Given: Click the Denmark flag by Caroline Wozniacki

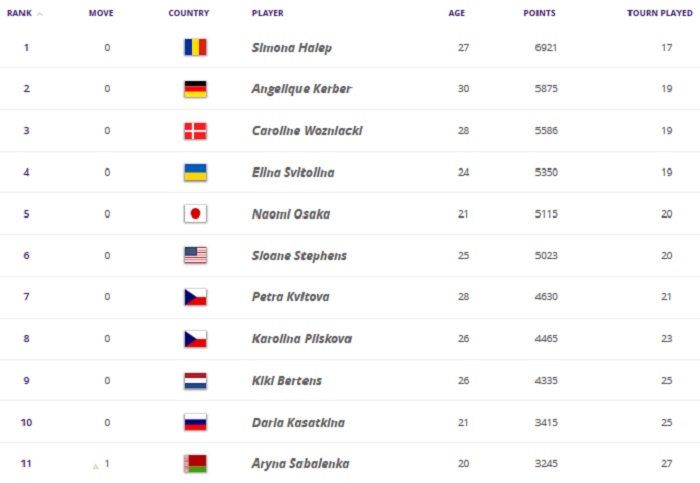Looking at the screenshot, I should (195, 131).
